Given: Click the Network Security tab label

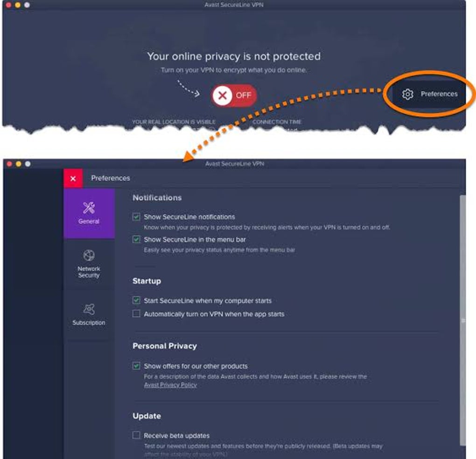Looking at the screenshot, I should (x=89, y=272).
